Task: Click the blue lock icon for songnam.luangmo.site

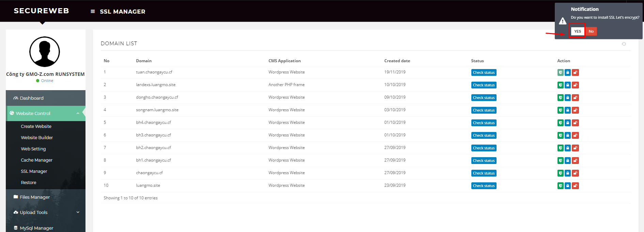Action: click(568, 110)
